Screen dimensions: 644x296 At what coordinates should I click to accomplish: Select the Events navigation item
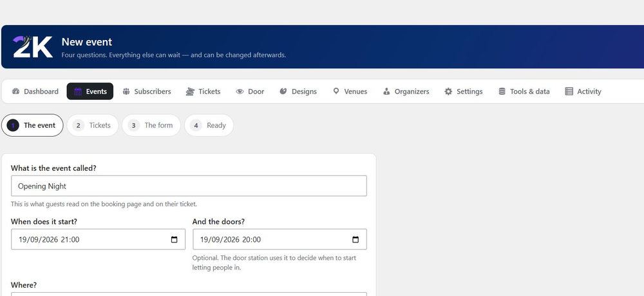tap(90, 92)
